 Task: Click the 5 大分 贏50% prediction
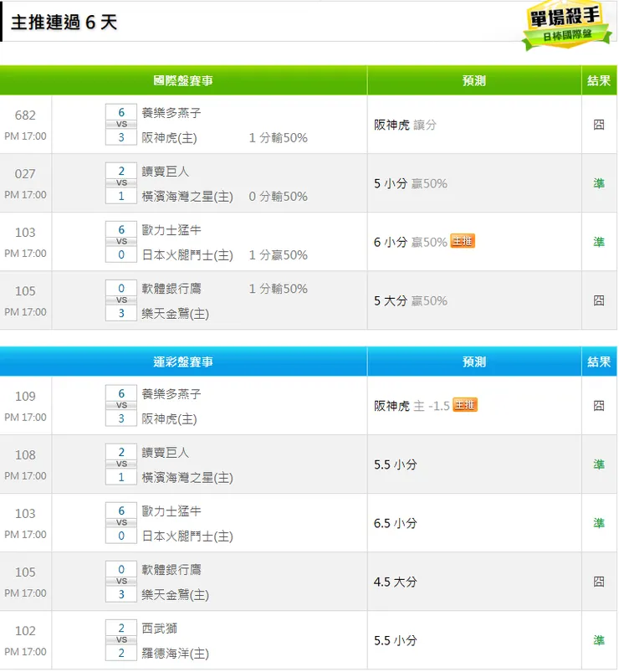411,301
